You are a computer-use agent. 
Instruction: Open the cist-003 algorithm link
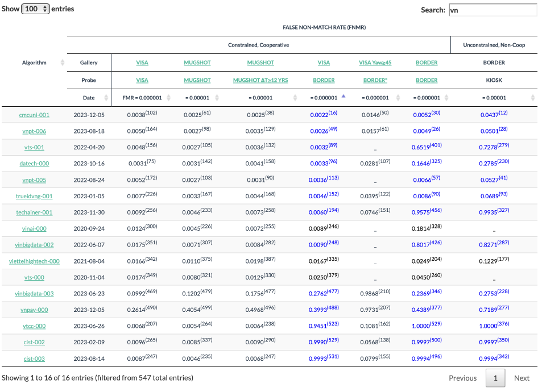point(34,358)
